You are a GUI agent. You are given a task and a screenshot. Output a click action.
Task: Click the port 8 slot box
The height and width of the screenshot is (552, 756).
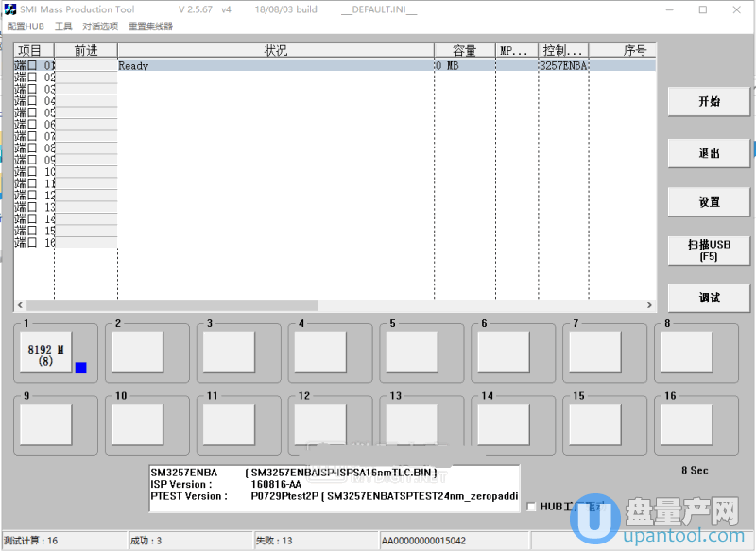tap(685, 354)
